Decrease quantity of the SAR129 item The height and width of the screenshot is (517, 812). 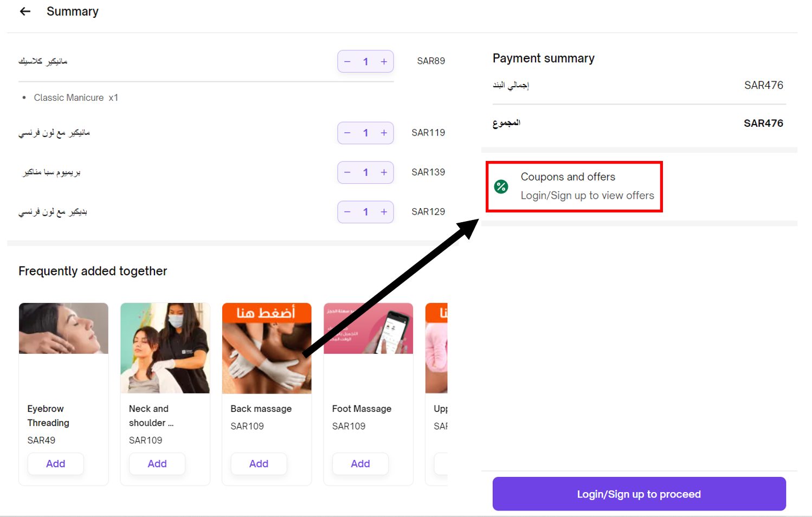(x=347, y=212)
